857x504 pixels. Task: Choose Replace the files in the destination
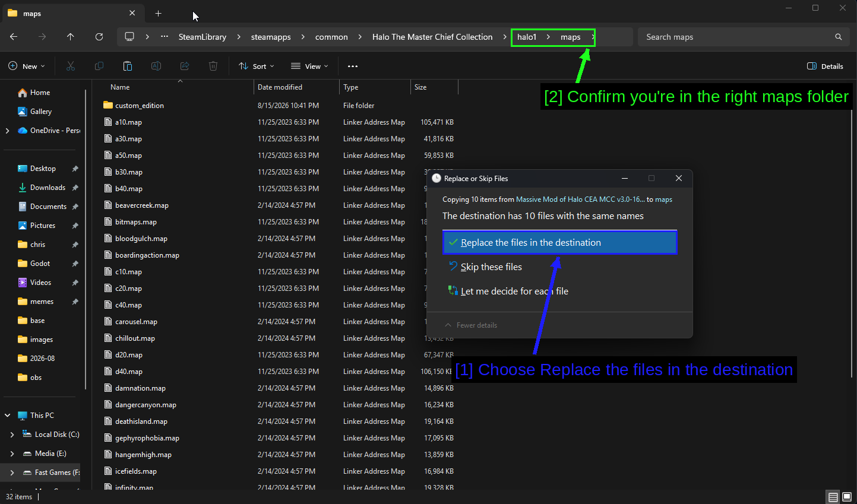[560, 242]
